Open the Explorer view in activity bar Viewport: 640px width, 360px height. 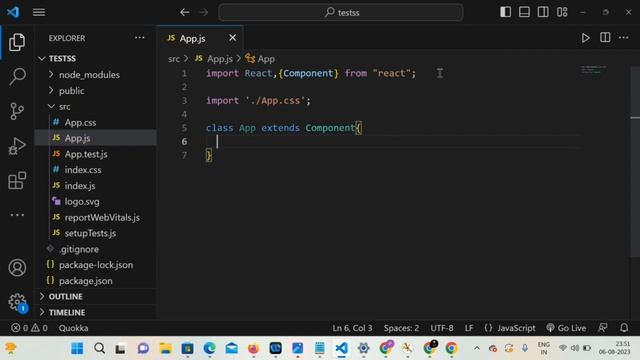pos(17,42)
